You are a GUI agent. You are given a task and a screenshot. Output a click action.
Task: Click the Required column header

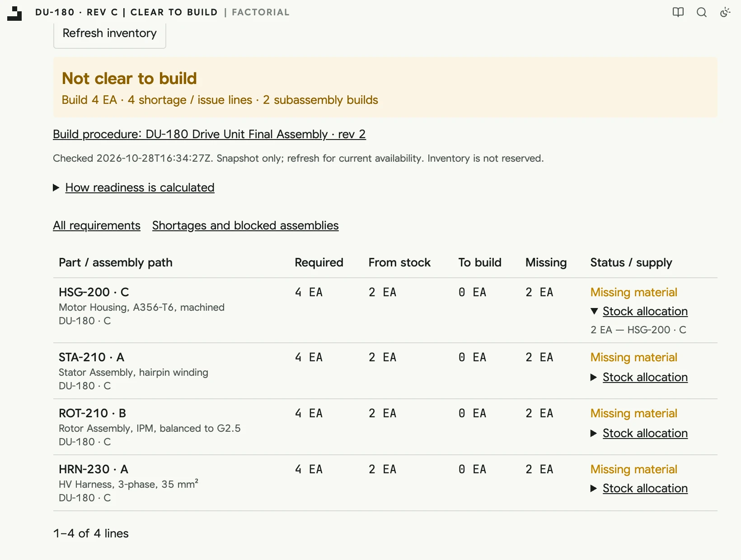click(x=319, y=262)
